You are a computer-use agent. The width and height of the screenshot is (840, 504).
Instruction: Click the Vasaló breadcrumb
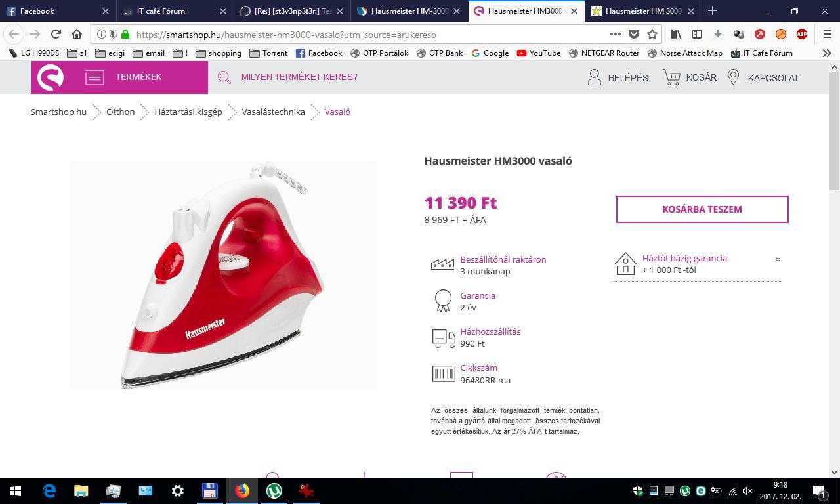click(x=337, y=112)
